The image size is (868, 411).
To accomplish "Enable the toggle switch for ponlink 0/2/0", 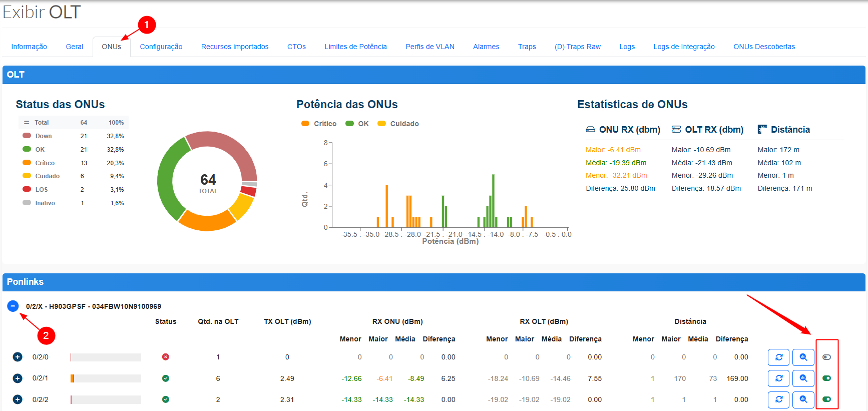I will (x=826, y=357).
